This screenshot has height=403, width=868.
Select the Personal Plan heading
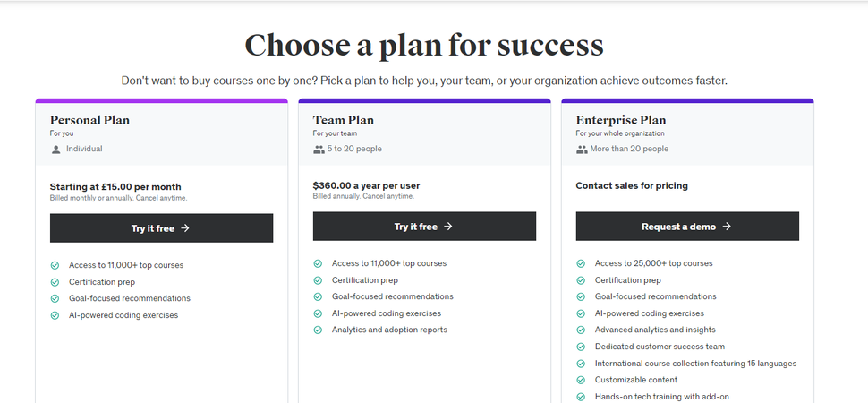pos(90,120)
